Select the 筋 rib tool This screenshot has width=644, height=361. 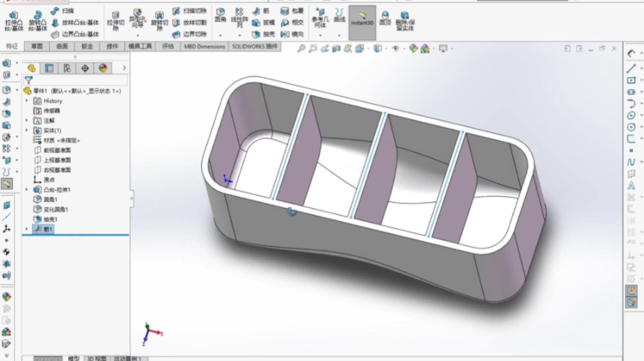(x=261, y=11)
